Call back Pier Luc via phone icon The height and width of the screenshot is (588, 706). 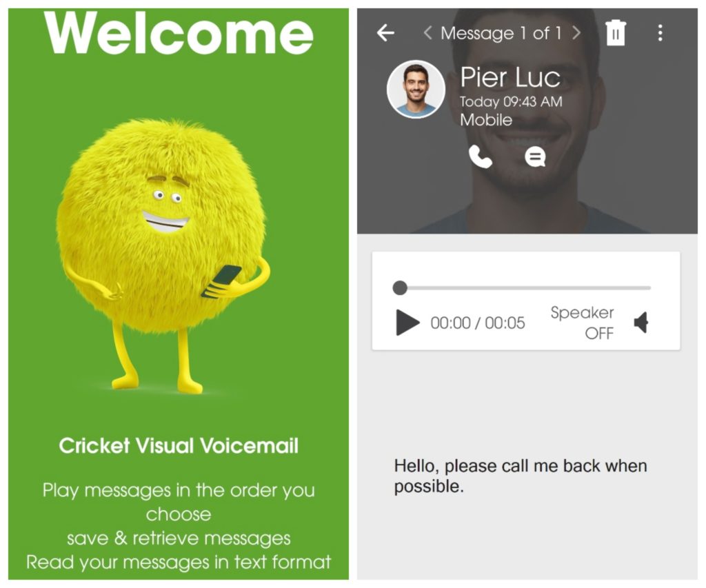pyautogui.click(x=480, y=156)
